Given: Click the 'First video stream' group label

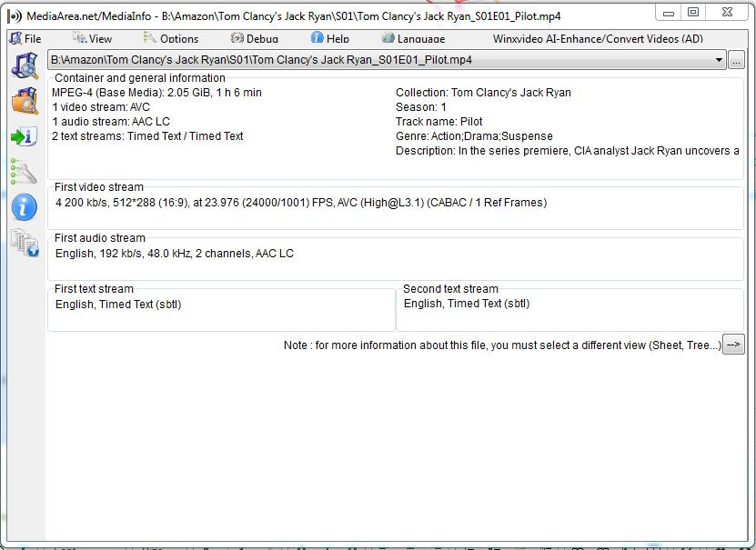Looking at the screenshot, I should click(x=99, y=187).
